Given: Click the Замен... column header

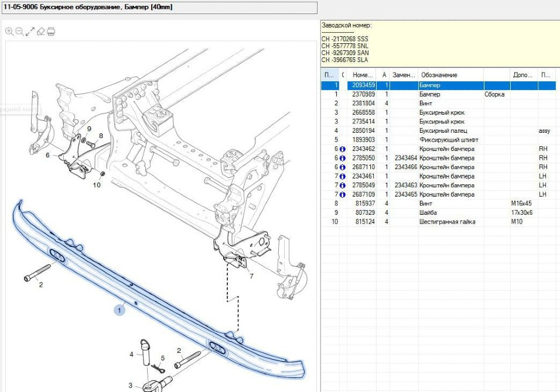Looking at the screenshot, I should (x=404, y=75).
